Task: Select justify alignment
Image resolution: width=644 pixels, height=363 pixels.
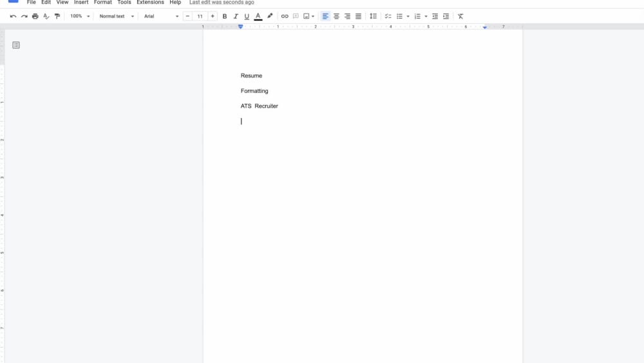Action: pyautogui.click(x=359, y=17)
